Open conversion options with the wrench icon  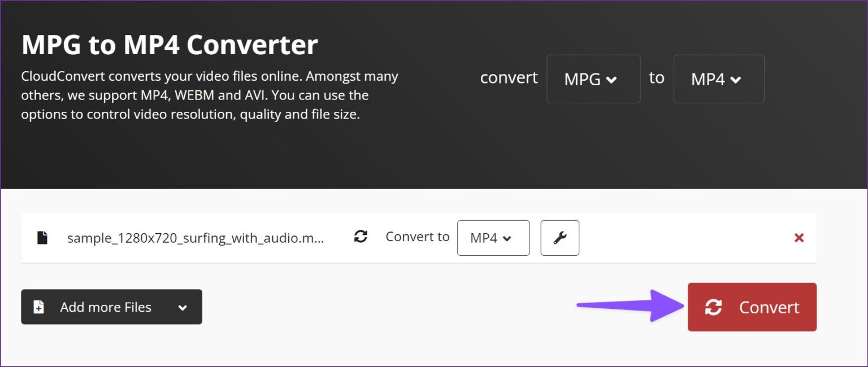(x=559, y=238)
